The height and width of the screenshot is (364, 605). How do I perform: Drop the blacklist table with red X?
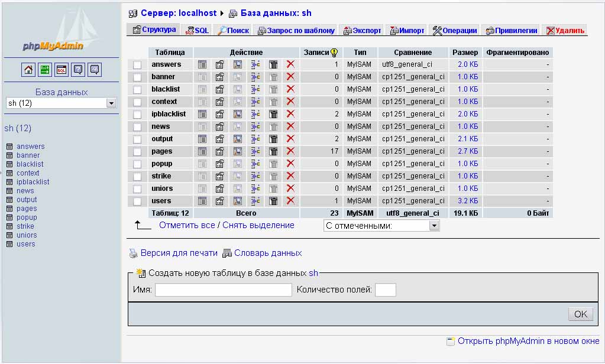tap(290, 89)
